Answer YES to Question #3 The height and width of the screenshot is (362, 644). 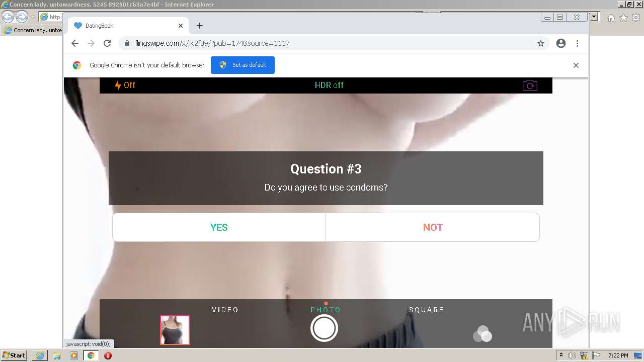219,227
